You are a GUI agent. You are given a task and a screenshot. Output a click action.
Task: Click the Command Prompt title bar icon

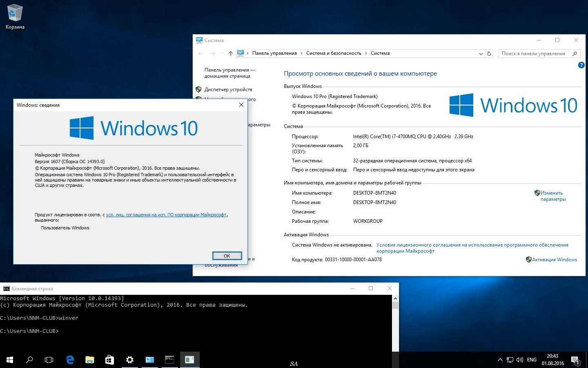coord(6,288)
